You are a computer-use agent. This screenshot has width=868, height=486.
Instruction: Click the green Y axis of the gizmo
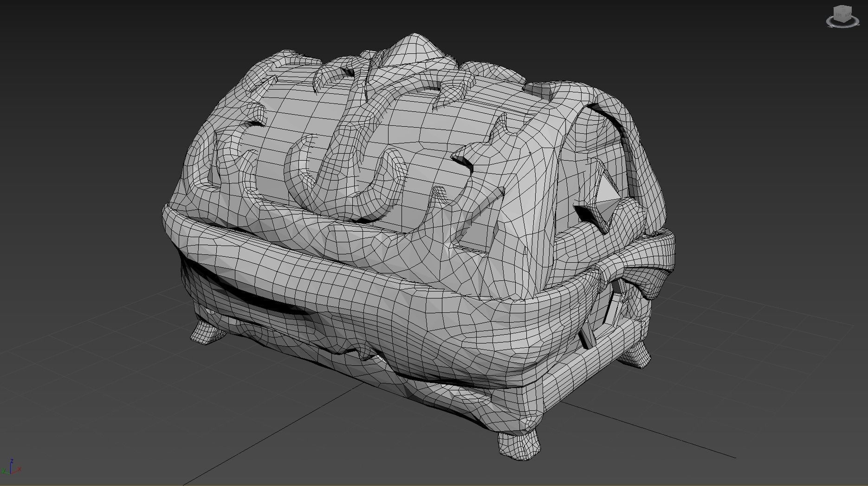(5, 472)
